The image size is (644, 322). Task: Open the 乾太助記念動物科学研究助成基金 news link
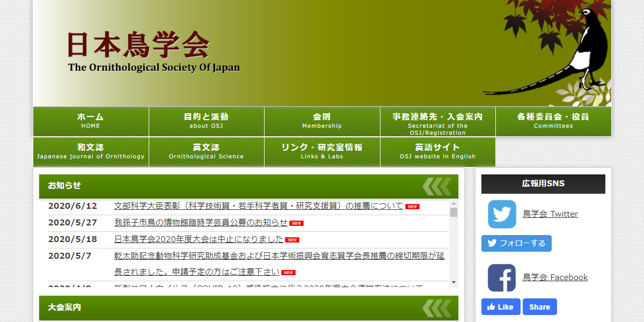pyautogui.click(x=279, y=264)
